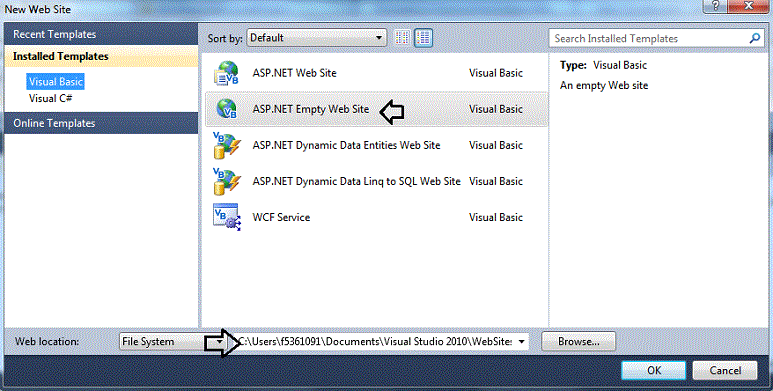Click the WCF Service template icon
773x391 pixels.
(x=226, y=217)
